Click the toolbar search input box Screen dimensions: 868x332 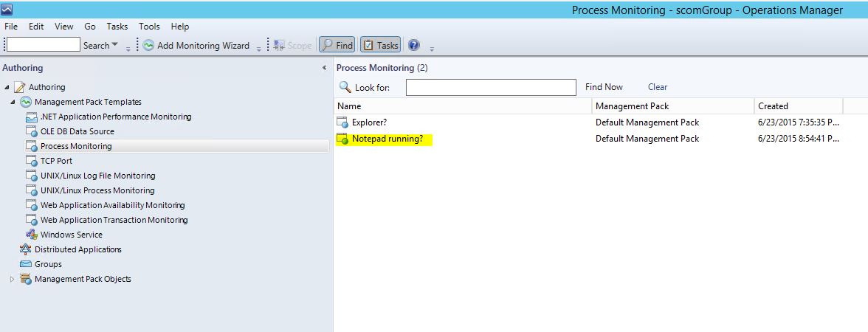44,45
